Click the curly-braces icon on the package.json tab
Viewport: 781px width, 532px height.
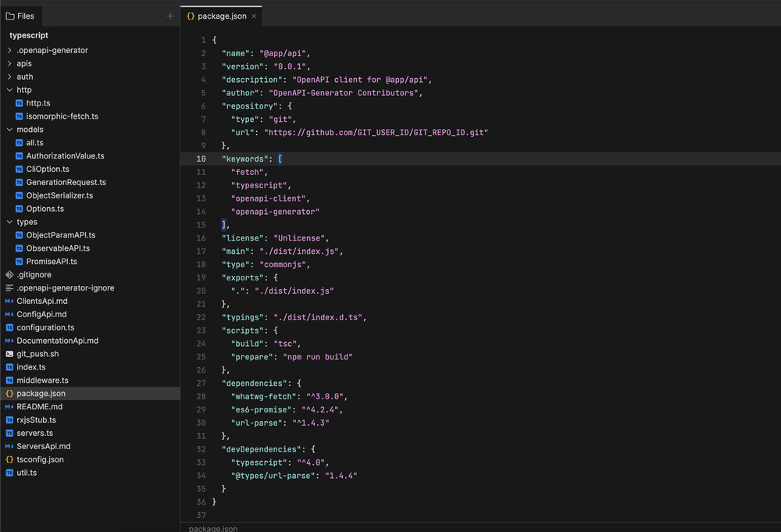coord(190,15)
